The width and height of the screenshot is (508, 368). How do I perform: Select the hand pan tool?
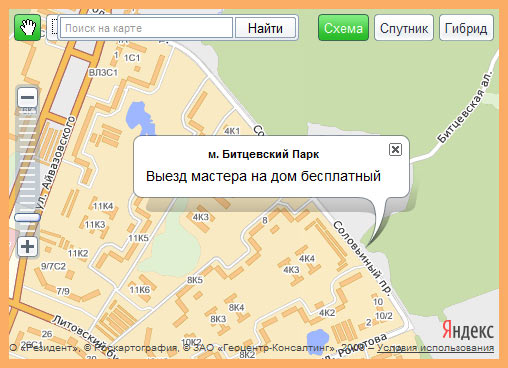pos(27,28)
